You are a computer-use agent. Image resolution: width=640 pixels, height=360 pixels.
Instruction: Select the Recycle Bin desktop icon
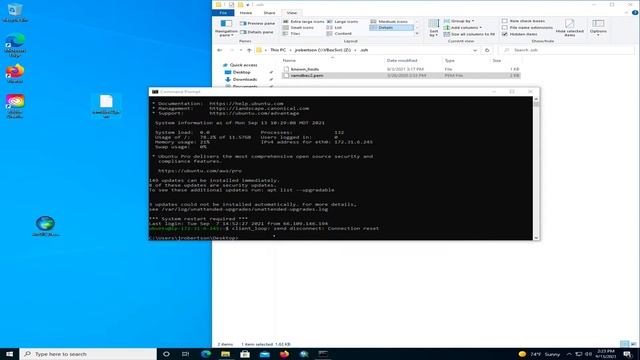pyautogui.click(x=15, y=12)
